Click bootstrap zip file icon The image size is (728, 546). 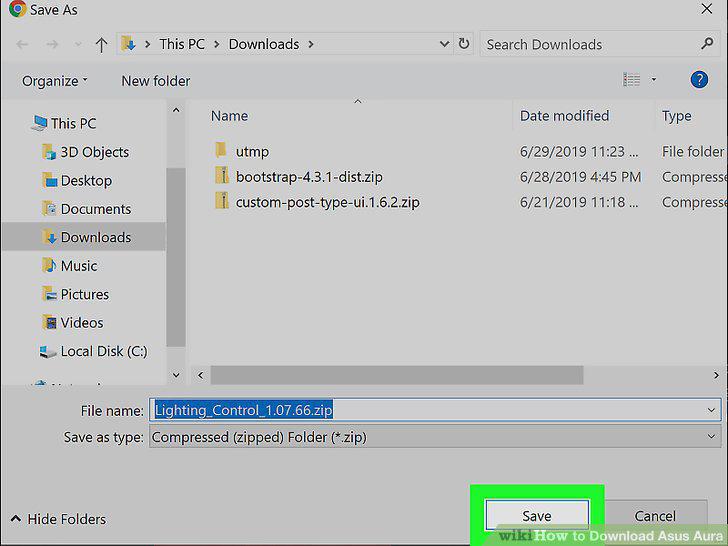click(x=222, y=176)
